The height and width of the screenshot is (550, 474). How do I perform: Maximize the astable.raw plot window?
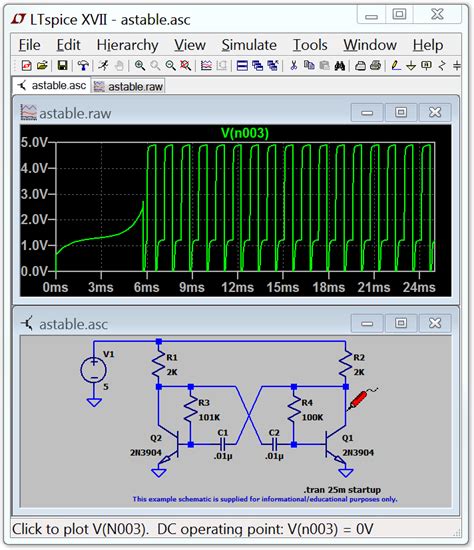[401, 112]
